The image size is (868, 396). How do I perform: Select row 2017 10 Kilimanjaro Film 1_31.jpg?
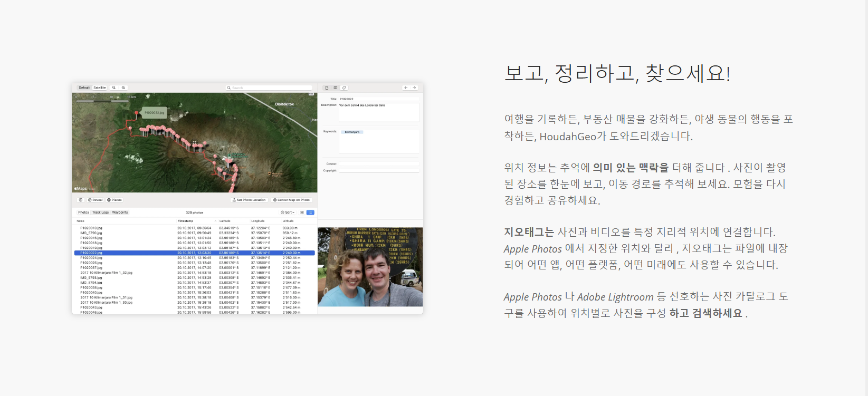pyautogui.click(x=195, y=297)
